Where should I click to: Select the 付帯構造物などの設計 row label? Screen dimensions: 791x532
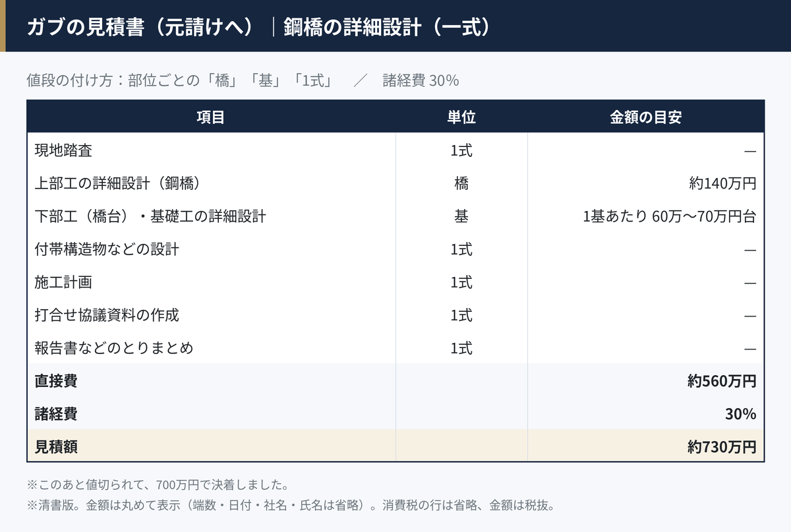point(107,249)
